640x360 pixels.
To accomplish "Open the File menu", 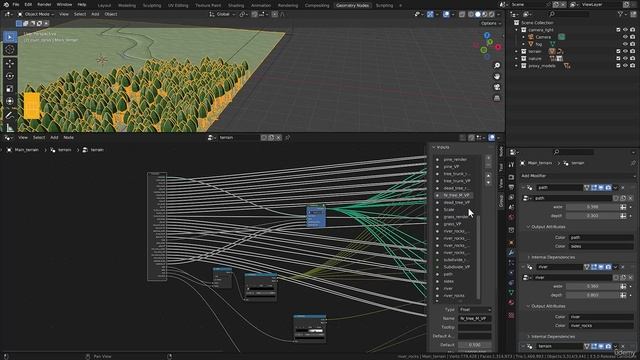I will click(x=16, y=4).
